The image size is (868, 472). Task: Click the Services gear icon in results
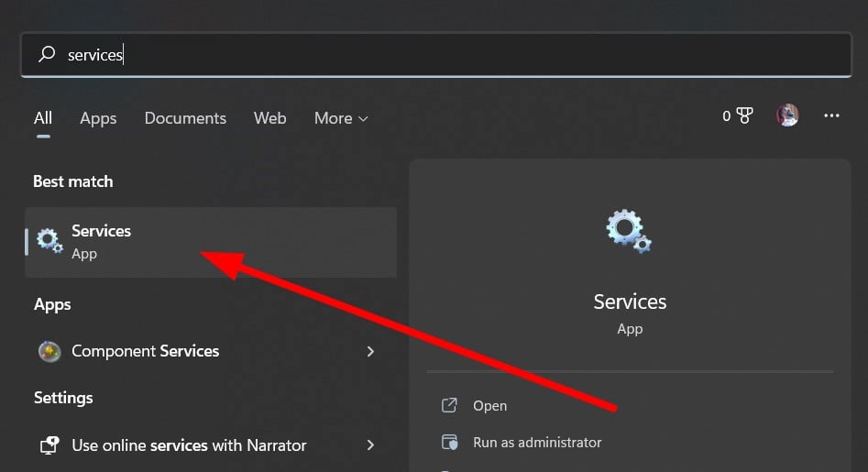(x=49, y=241)
